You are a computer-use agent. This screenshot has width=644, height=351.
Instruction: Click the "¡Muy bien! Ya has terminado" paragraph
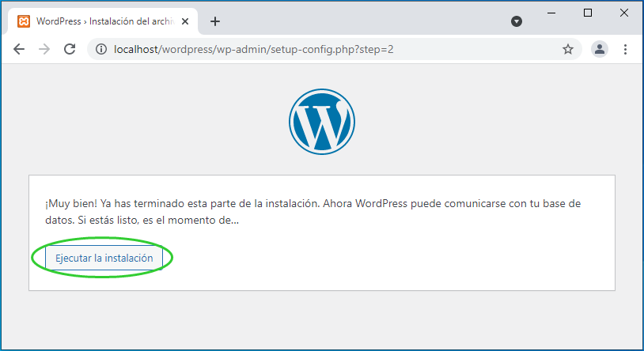tap(313, 212)
